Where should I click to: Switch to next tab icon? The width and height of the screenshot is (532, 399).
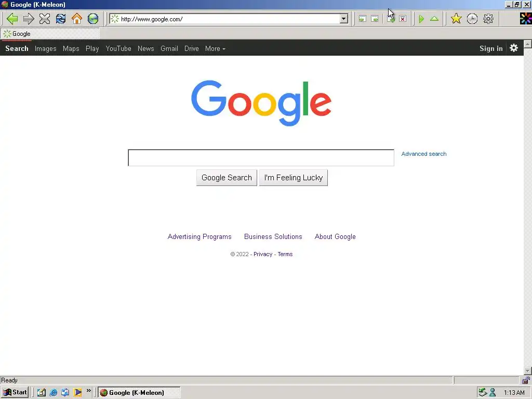tap(375, 19)
